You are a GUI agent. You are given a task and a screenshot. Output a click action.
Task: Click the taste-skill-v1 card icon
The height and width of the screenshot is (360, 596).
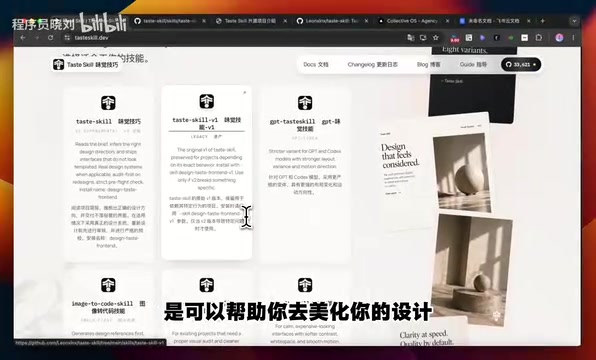(207, 101)
